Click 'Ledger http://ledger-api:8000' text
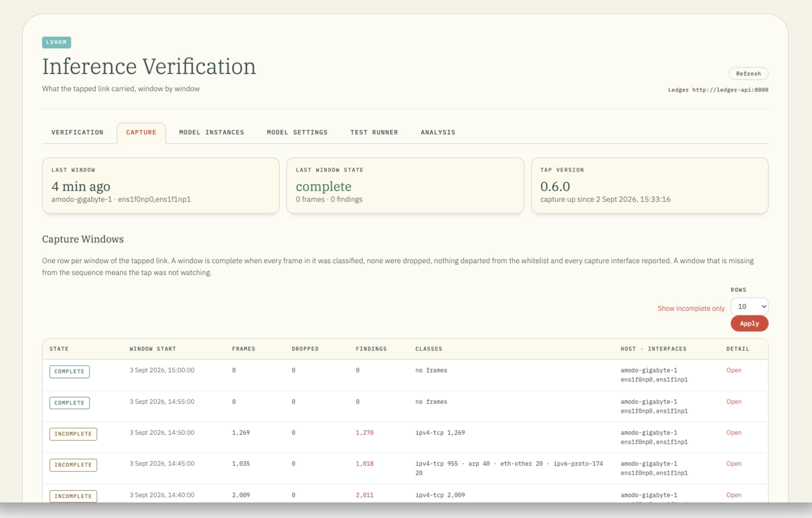The width and height of the screenshot is (812, 518). coord(718,90)
